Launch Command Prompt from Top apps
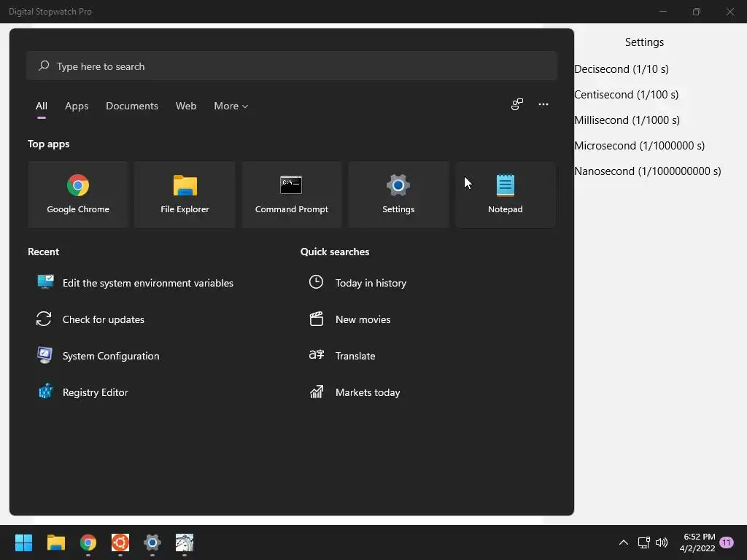 point(292,194)
